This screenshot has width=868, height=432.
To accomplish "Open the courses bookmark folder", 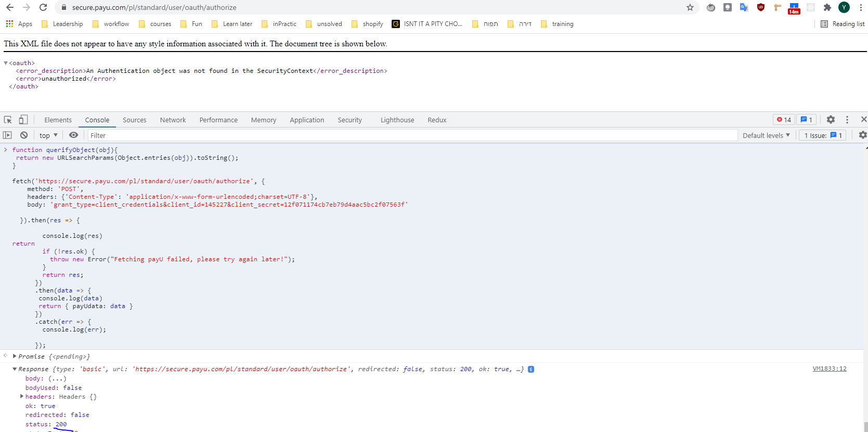I will pyautogui.click(x=155, y=24).
